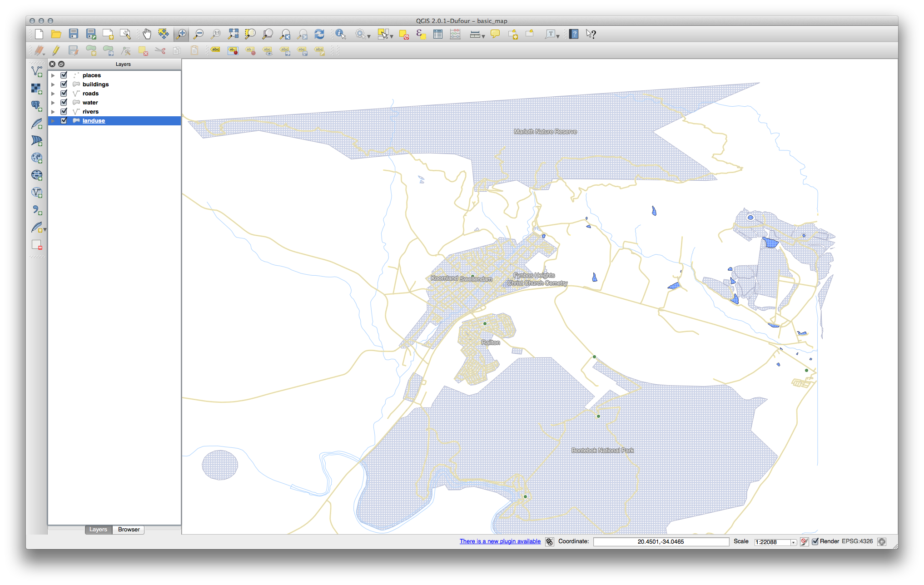
Task: Toggle visibility of the buildings layer
Action: 64,84
